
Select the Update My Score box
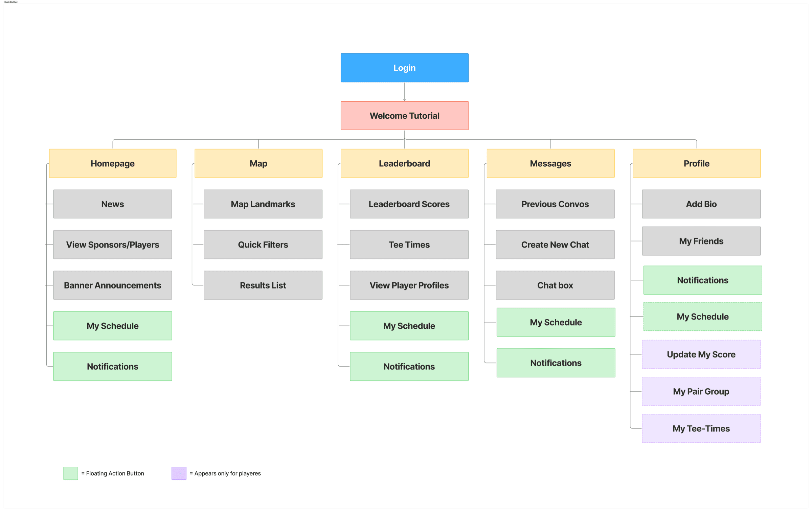701,354
